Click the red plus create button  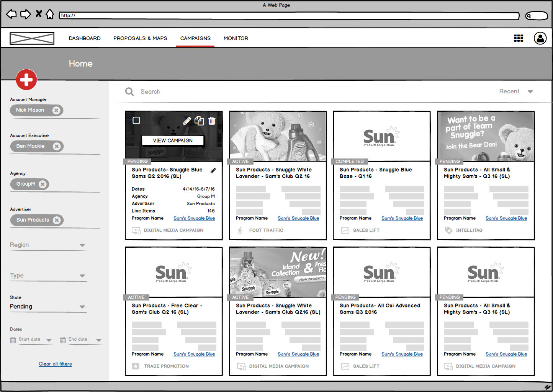point(26,80)
